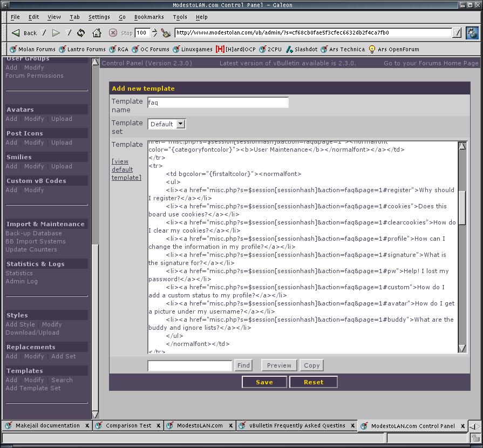Open the Linuxgames bookmark

coord(193,49)
